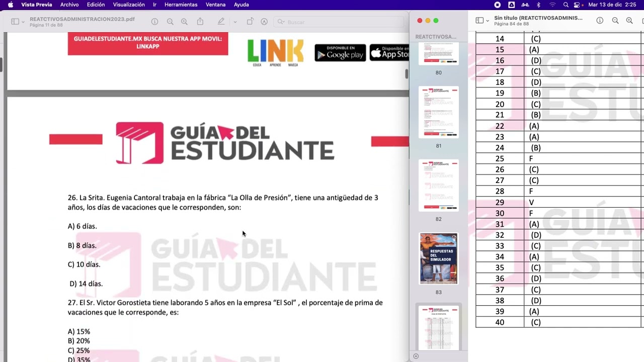
Task: Click the App Store badge
Action: pyautogui.click(x=389, y=53)
